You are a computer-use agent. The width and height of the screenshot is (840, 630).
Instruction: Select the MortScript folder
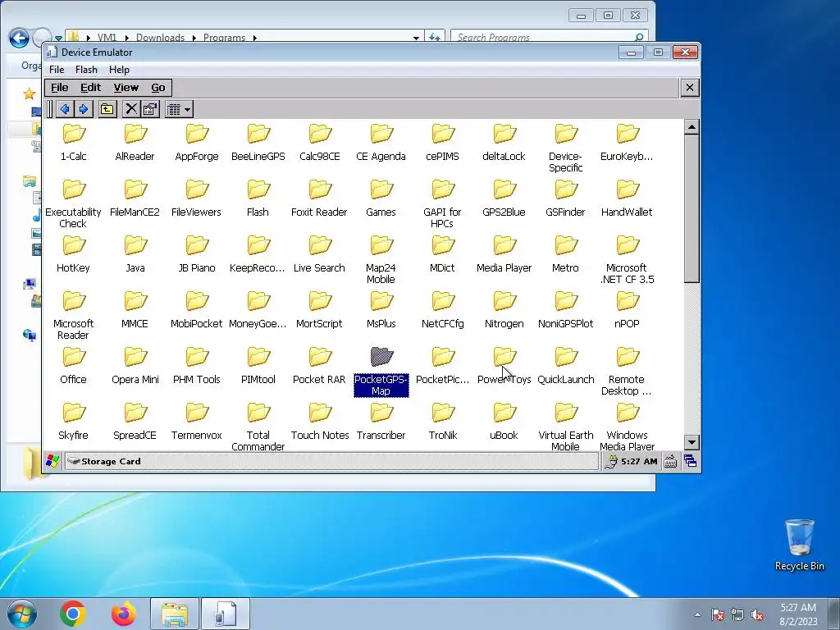pos(319,309)
